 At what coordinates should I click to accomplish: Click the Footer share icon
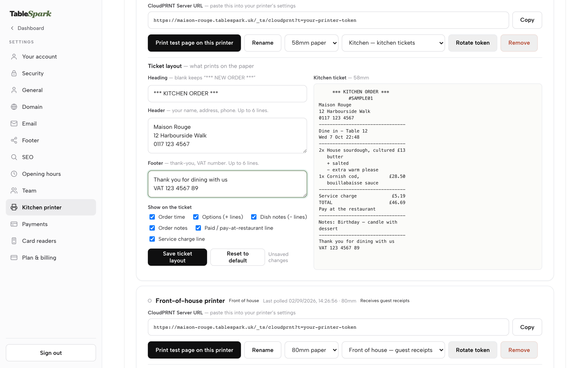click(x=14, y=141)
